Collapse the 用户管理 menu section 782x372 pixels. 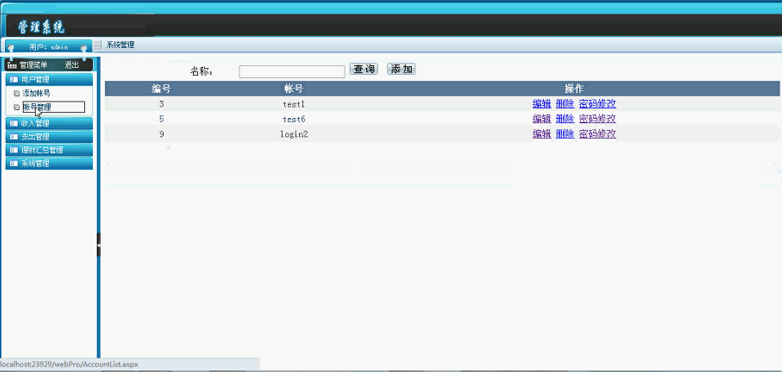(49, 79)
